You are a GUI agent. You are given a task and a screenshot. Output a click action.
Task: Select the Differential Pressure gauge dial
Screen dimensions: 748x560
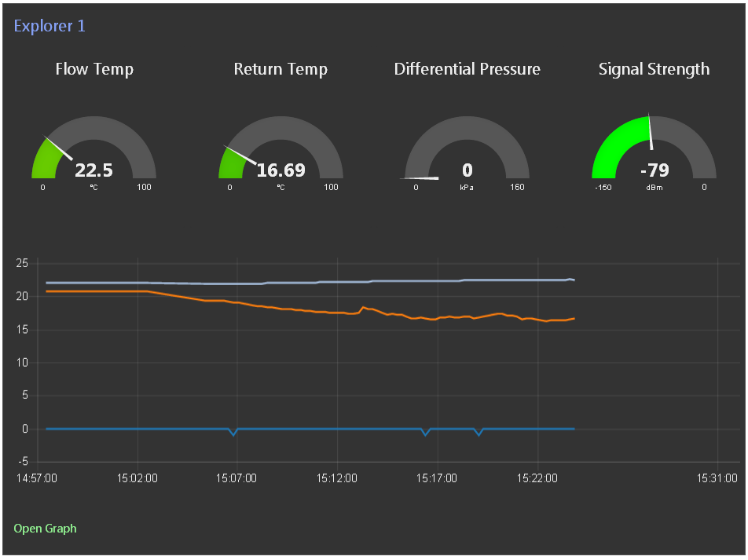click(x=467, y=147)
